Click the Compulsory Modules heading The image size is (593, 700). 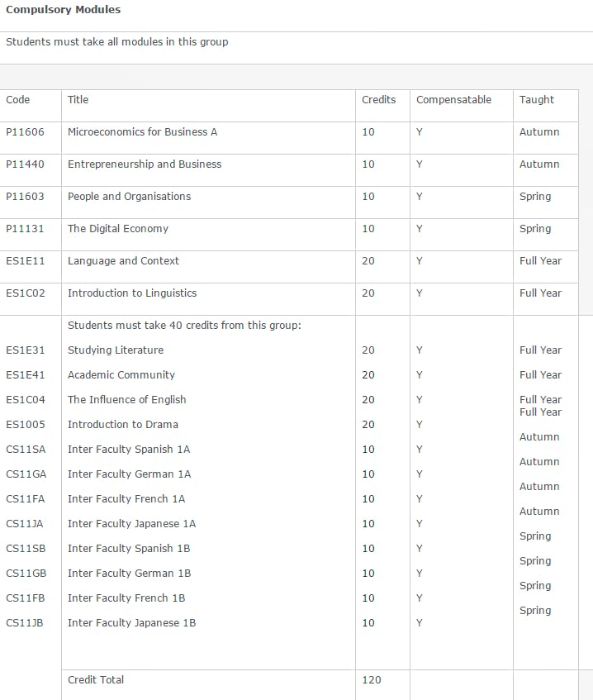(x=63, y=10)
